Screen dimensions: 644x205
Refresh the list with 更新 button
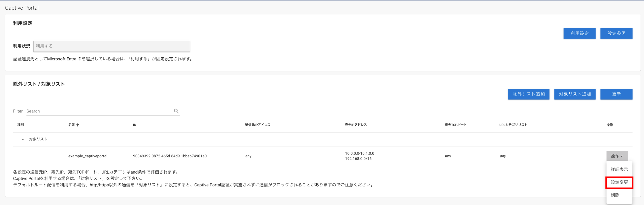coord(616,94)
